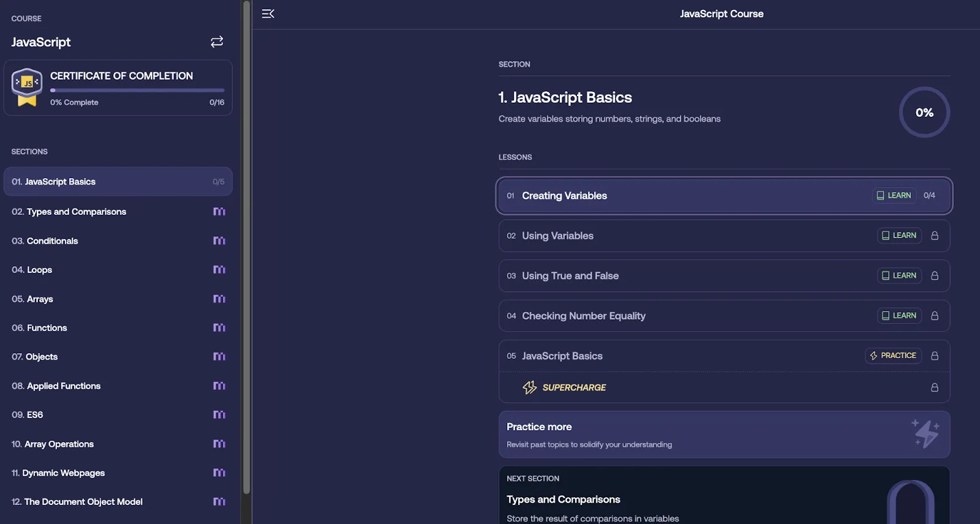Open section 02. Types and Comparisons
The width and height of the screenshot is (980, 524).
point(118,212)
